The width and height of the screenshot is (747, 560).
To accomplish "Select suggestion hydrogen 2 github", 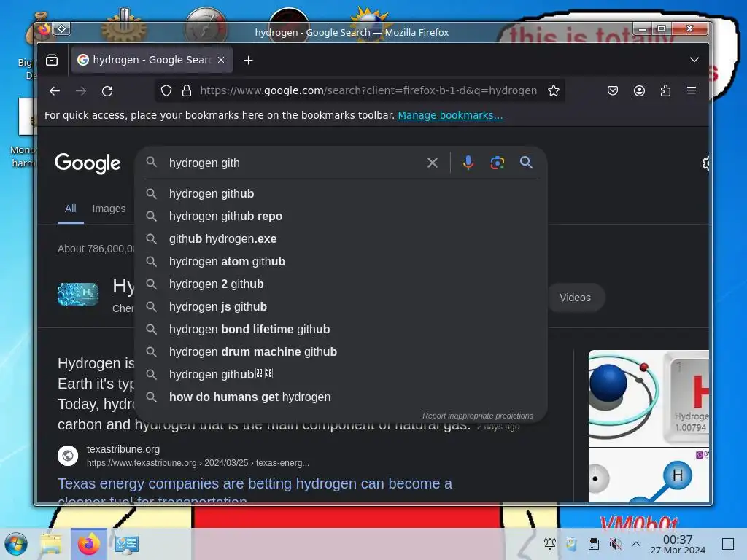I will point(341,284).
